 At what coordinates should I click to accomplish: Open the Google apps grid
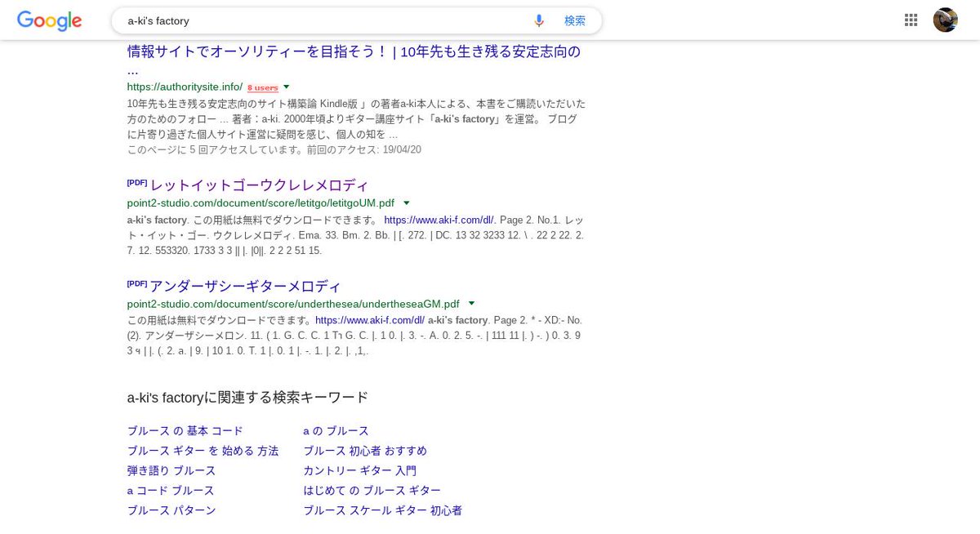click(911, 20)
